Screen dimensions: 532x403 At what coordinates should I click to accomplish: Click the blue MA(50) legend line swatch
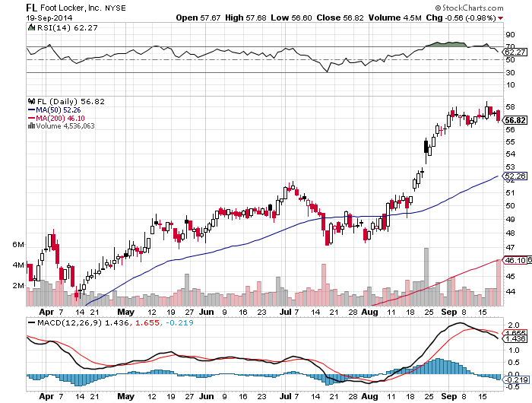(32, 110)
